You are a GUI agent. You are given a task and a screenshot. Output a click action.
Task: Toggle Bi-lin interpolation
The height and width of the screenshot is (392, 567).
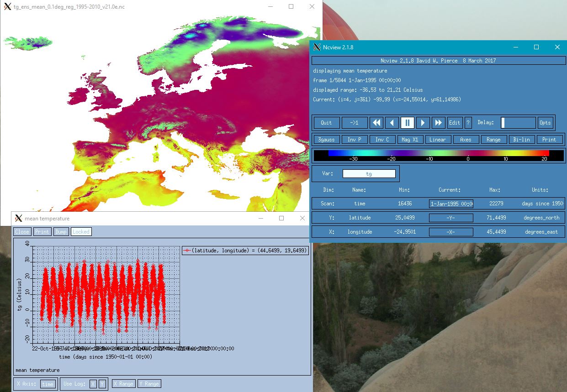[521, 140]
